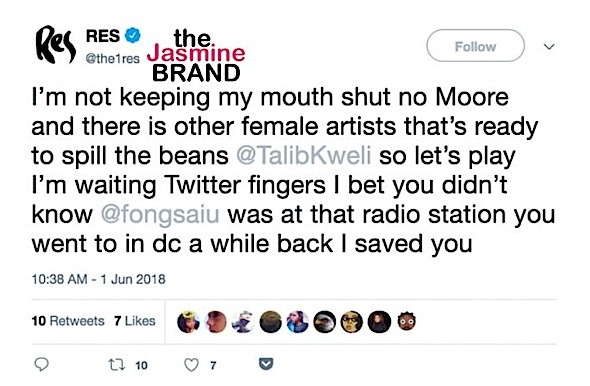Screen dimensions: 590x386
Task: Click the reply speech bubble icon
Action: [41, 365]
